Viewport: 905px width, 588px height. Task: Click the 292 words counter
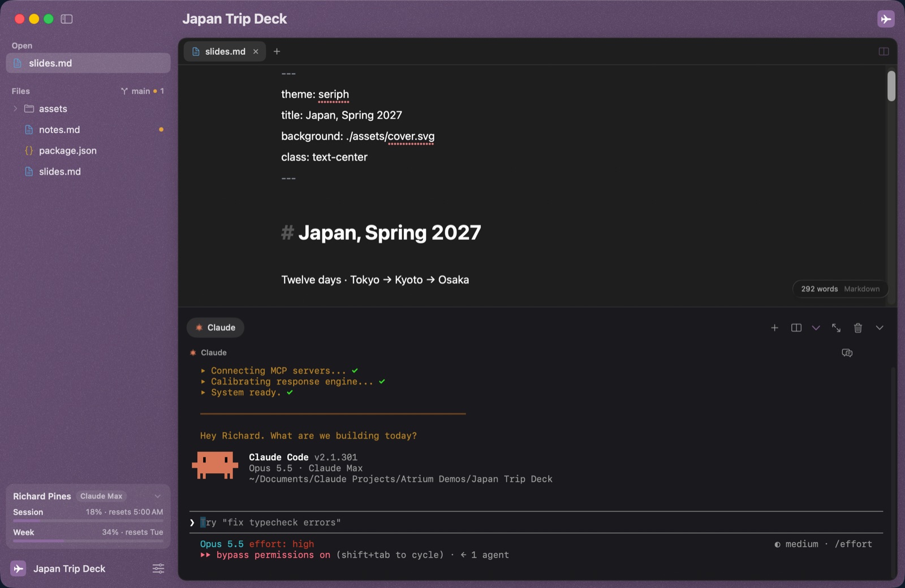point(819,289)
